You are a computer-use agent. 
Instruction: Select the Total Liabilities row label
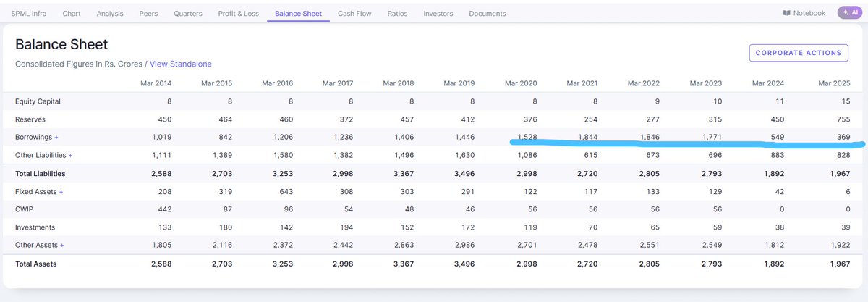[41, 174]
